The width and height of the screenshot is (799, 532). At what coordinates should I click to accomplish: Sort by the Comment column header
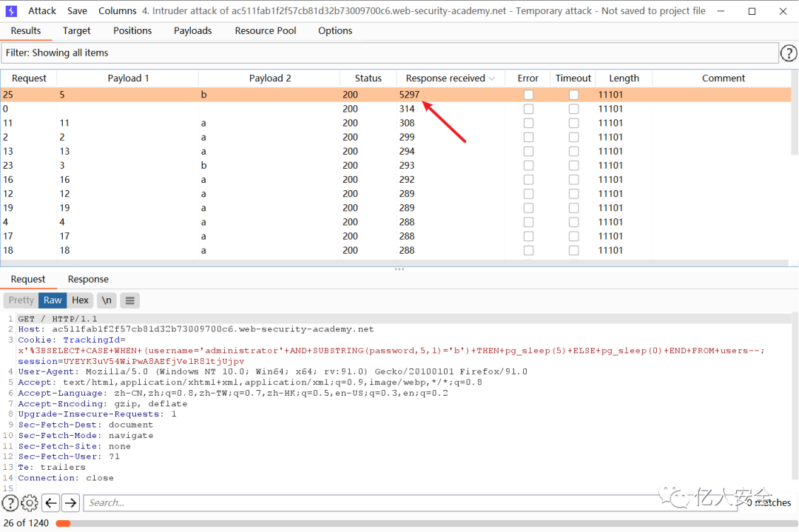pos(723,78)
